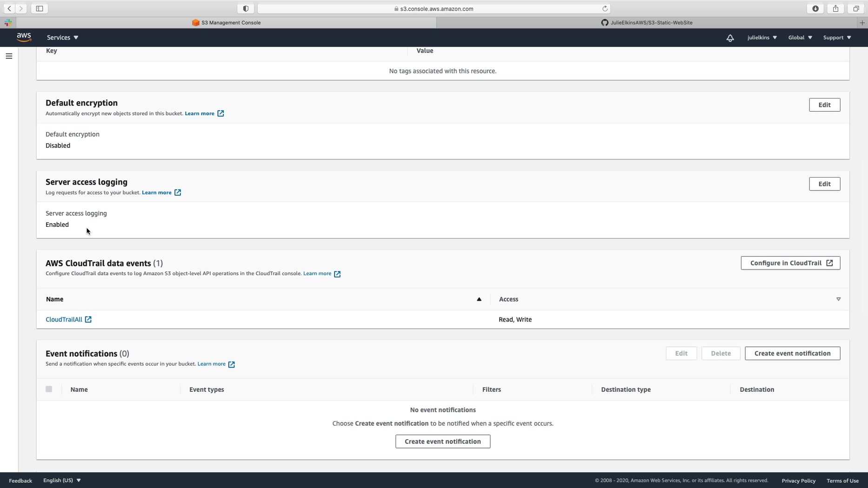Open Learn more link for Default encryption
Screen dimensions: 868x488
tap(200, 113)
